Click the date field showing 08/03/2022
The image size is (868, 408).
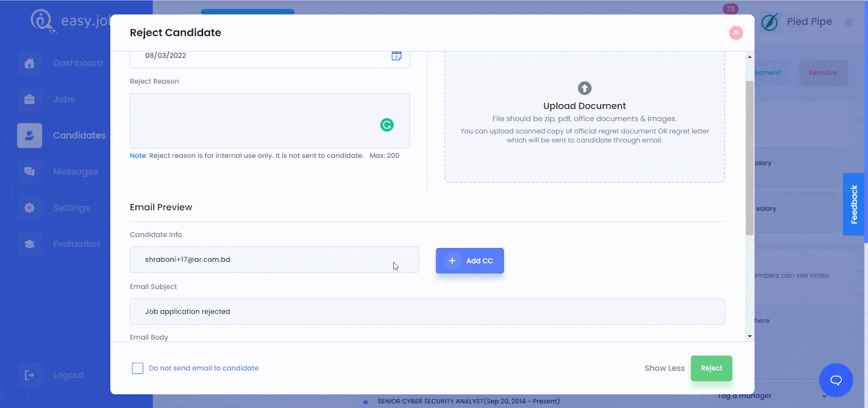(270, 59)
